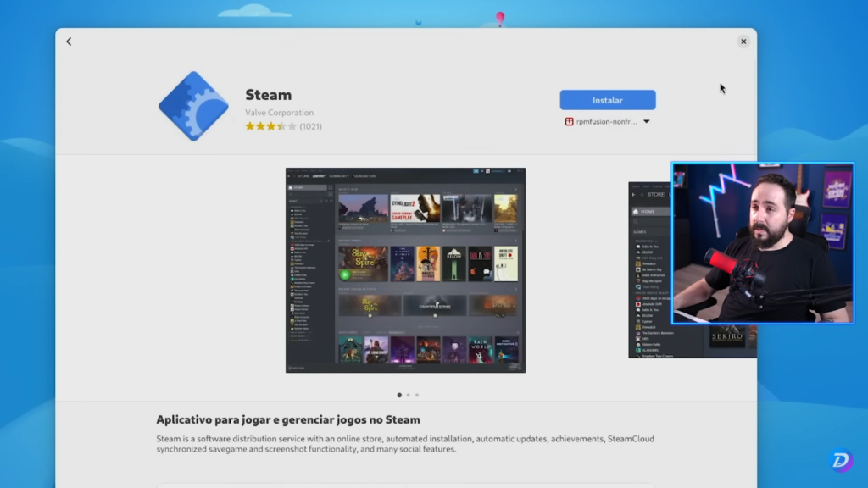Click the Steam title heading
Image resolution: width=868 pixels, height=488 pixels.
point(269,95)
